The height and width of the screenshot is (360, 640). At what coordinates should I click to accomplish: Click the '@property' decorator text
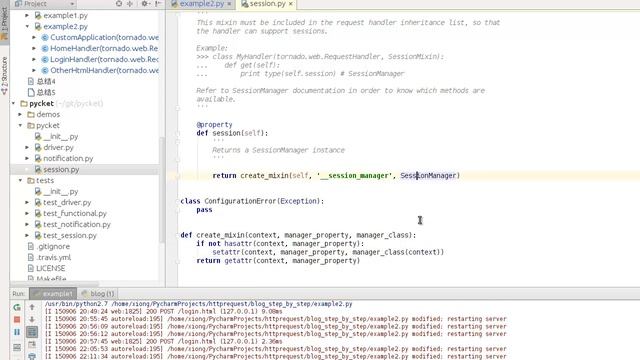[x=214, y=124]
